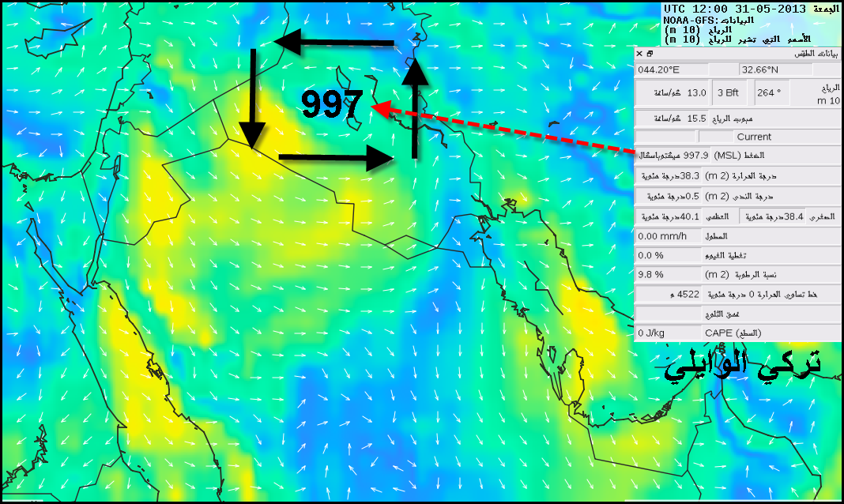Click the CAPE value 0 J/kg
The width and height of the screenshot is (844, 504).
point(669,333)
